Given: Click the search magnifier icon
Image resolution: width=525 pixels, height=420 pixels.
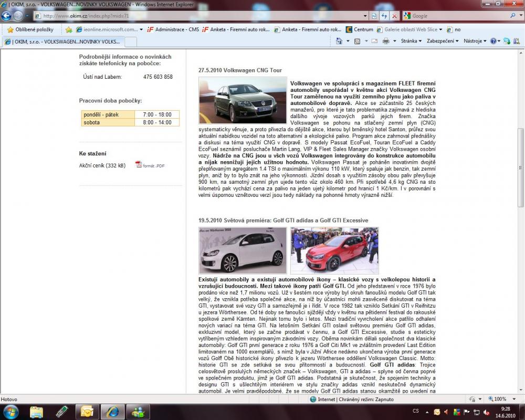Looking at the screenshot, I should point(512,16).
